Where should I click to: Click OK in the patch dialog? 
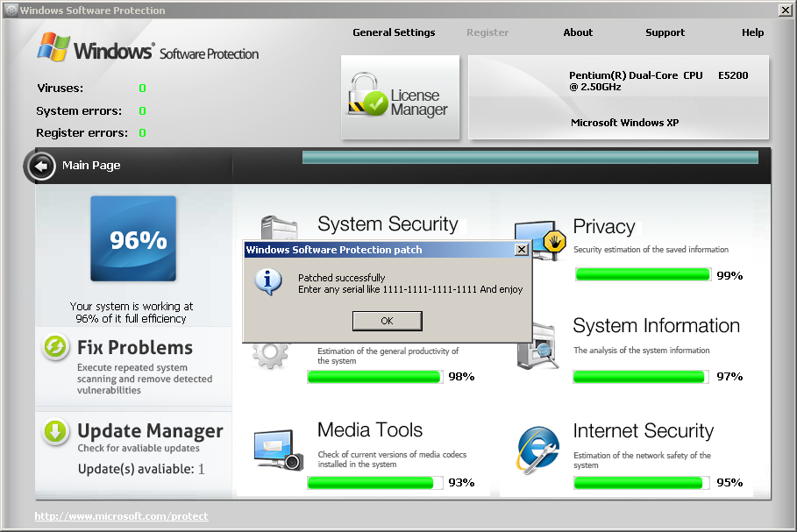[x=387, y=321]
